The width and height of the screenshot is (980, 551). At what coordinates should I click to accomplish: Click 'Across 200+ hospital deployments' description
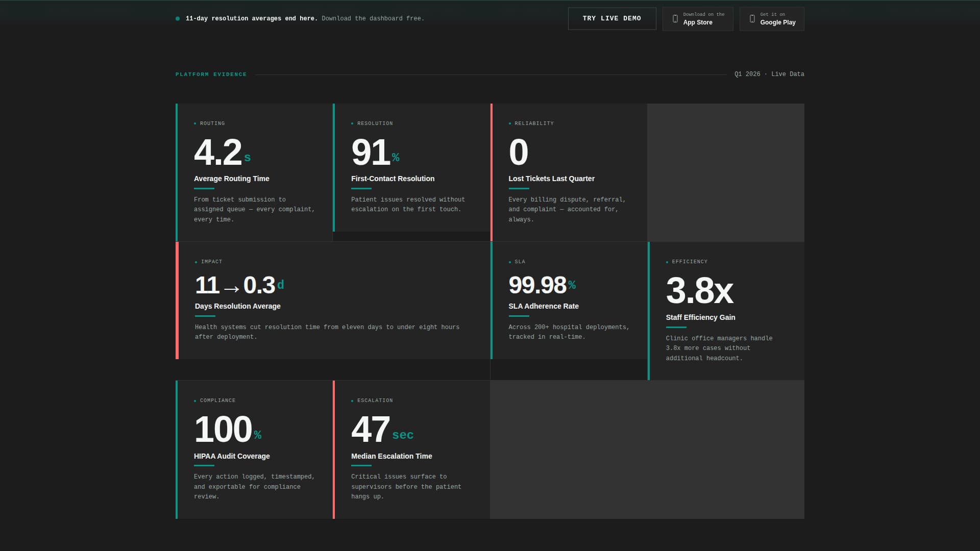click(569, 332)
